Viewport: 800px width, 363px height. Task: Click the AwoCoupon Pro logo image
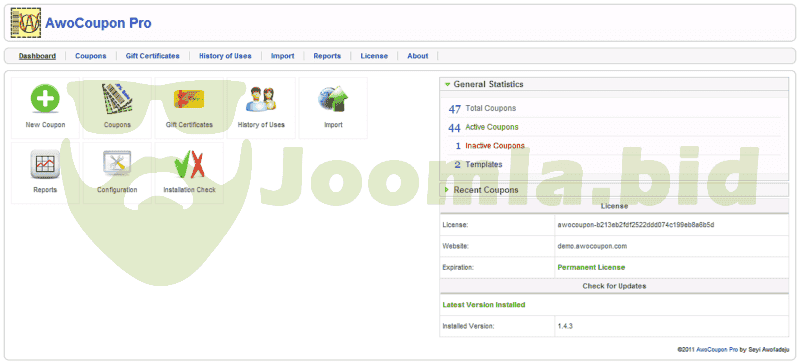tap(26, 23)
